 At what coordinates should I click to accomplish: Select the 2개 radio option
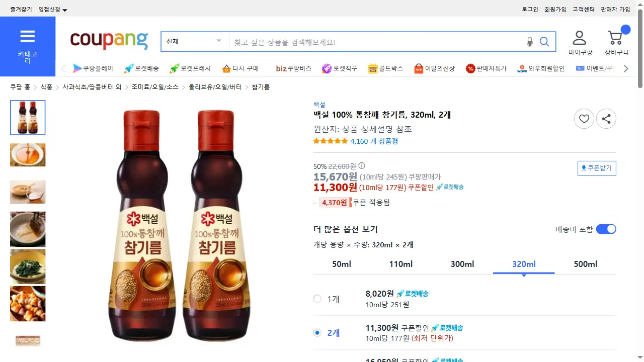pyautogui.click(x=317, y=332)
